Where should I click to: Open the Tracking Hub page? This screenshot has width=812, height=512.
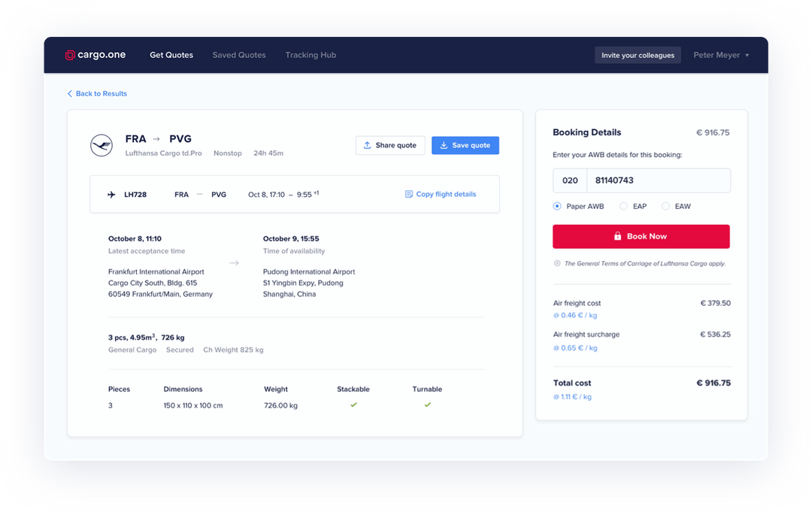pos(311,55)
